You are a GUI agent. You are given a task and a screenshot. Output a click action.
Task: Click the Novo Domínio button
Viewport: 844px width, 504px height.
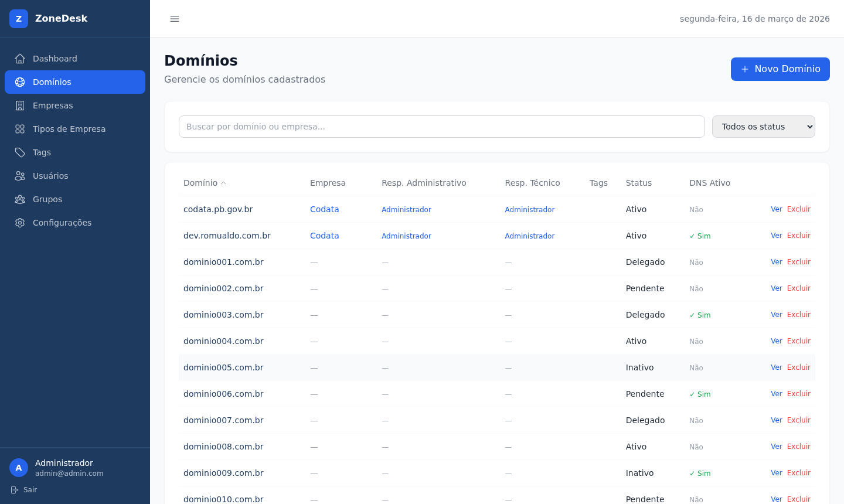click(780, 69)
